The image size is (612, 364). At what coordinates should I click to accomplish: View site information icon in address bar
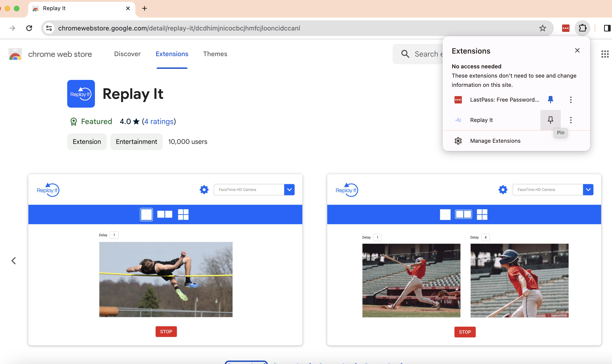click(49, 28)
